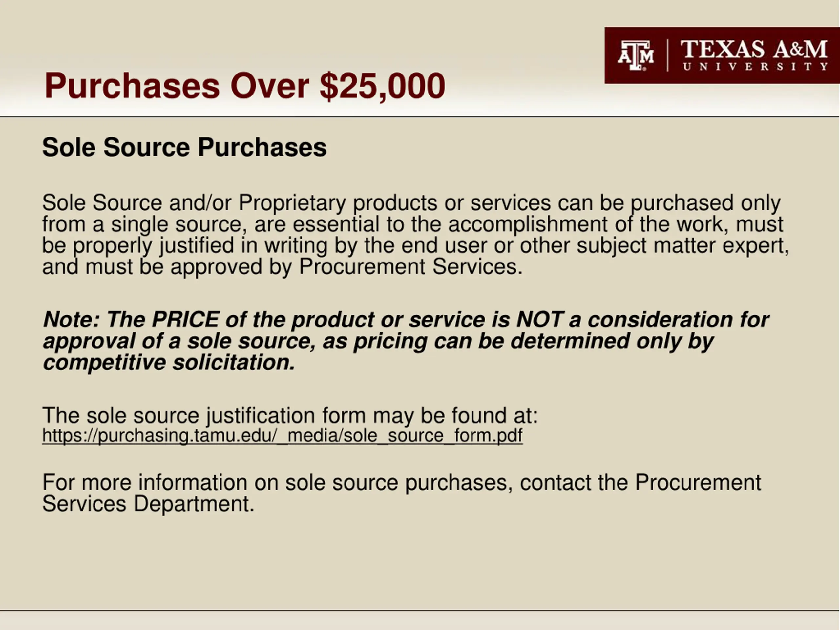
Task: Select the 'Purchases Over $25,000' slide title
Action: click(x=244, y=86)
